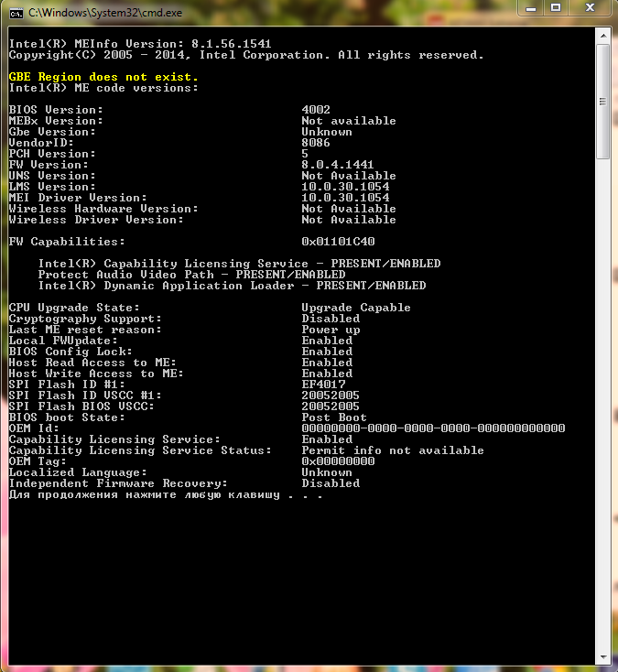The width and height of the screenshot is (618, 672).
Task: Click the 'Permit info not available' value
Action: pos(393,450)
